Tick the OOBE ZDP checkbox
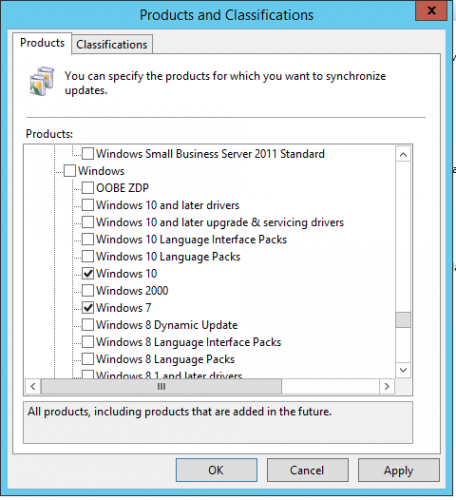The image size is (456, 500). coord(88,188)
